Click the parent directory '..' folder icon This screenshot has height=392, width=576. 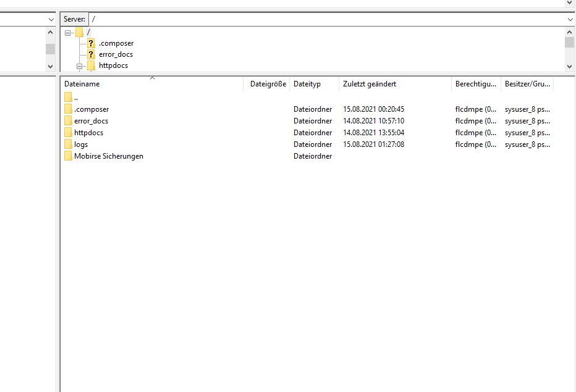[68, 98]
